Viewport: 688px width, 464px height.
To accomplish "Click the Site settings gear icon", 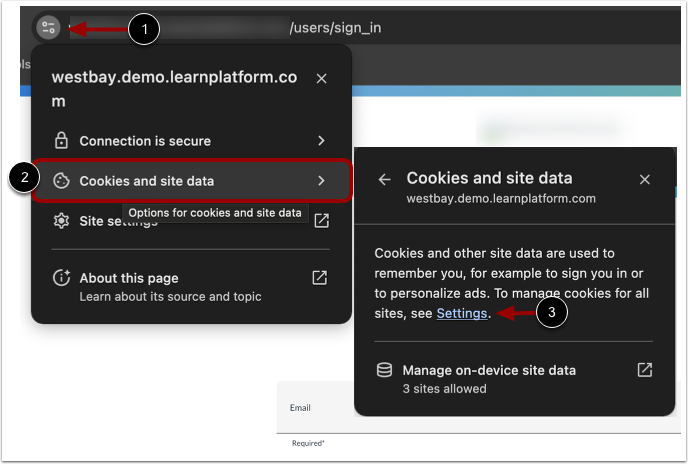I will tap(61, 221).
